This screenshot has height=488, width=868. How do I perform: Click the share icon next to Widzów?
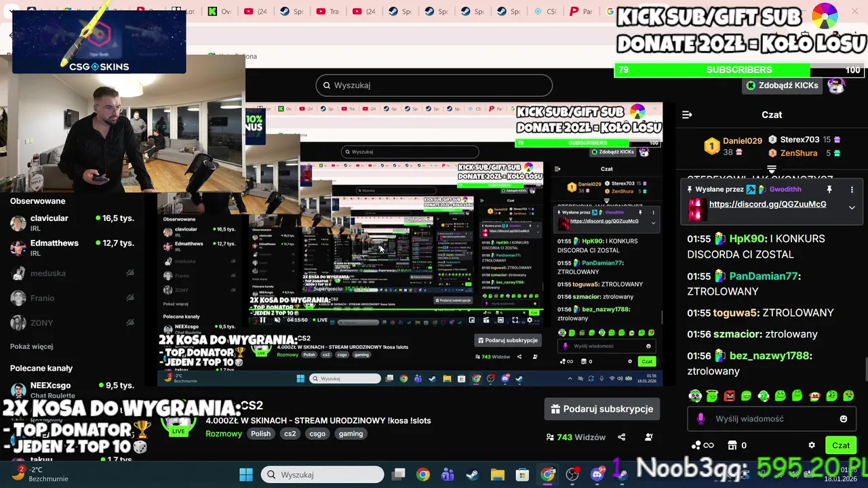coord(621,437)
